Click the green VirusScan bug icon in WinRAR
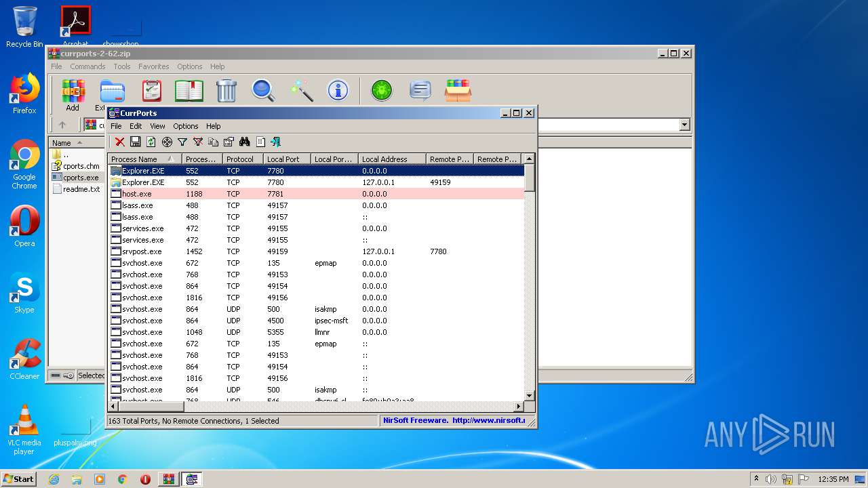 coord(382,90)
